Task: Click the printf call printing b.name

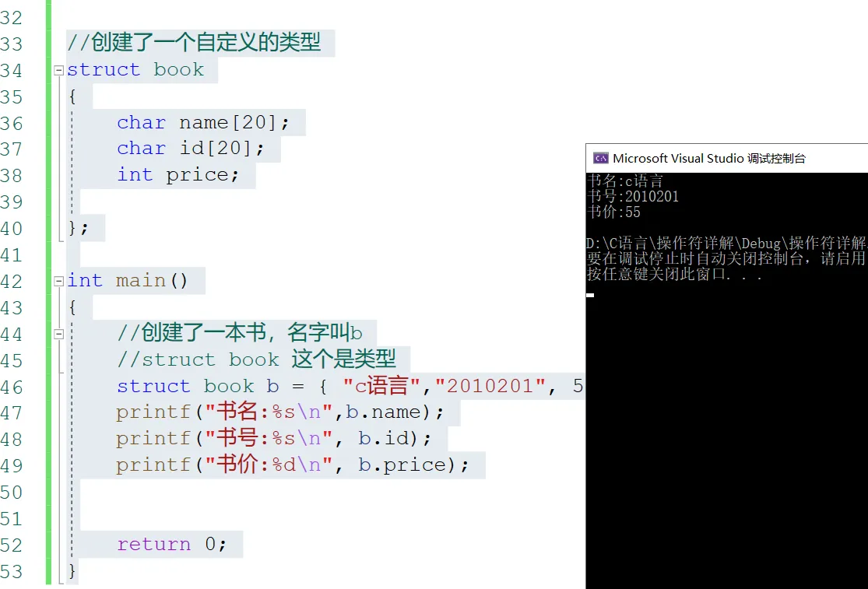Action: click(x=279, y=412)
